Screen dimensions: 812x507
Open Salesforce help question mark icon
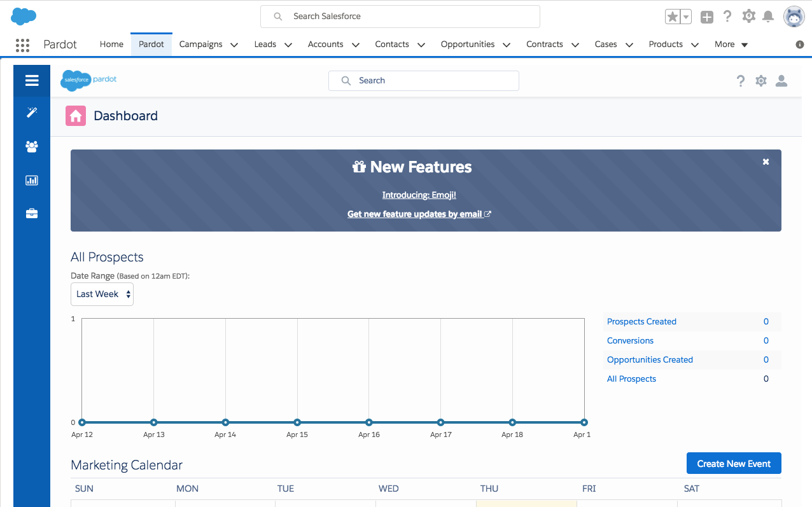(727, 17)
